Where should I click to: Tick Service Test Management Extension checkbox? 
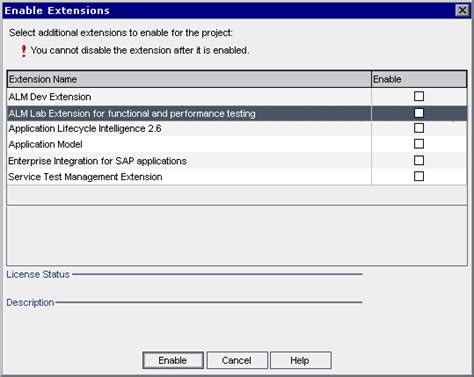[419, 176]
